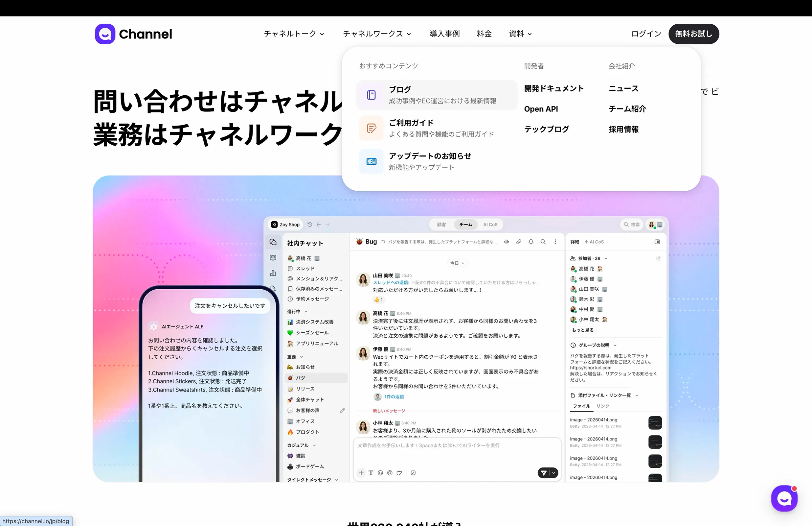Open 料金 in the nav bar
The height and width of the screenshot is (526, 812).
pos(484,34)
